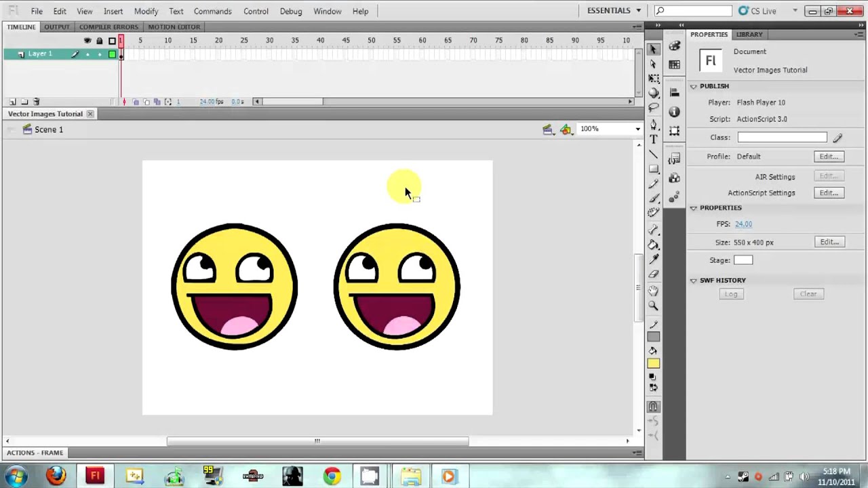The width and height of the screenshot is (868, 488).
Task: Open the Commands menu
Action: tap(212, 12)
